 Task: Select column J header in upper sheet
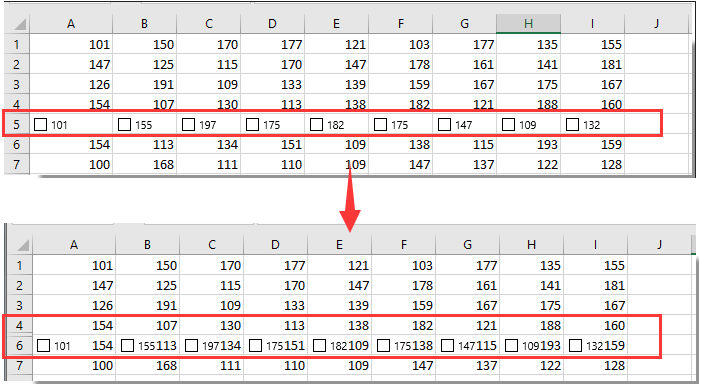click(656, 24)
